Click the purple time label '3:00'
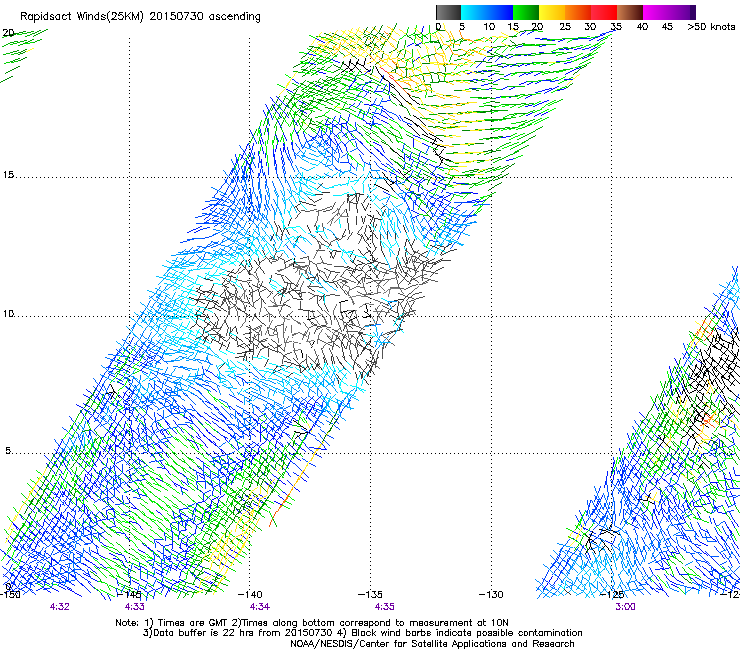Viewport: 740px width, 650px height. 625,607
